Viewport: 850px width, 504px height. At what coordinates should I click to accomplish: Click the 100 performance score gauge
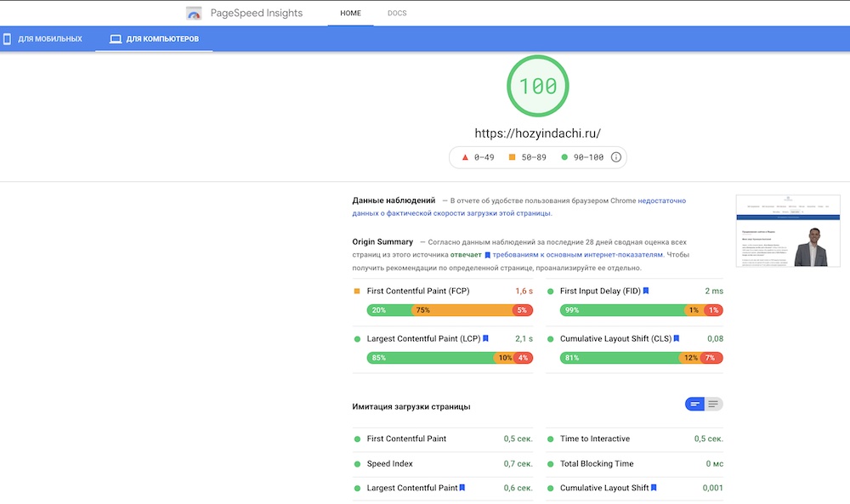point(538,86)
